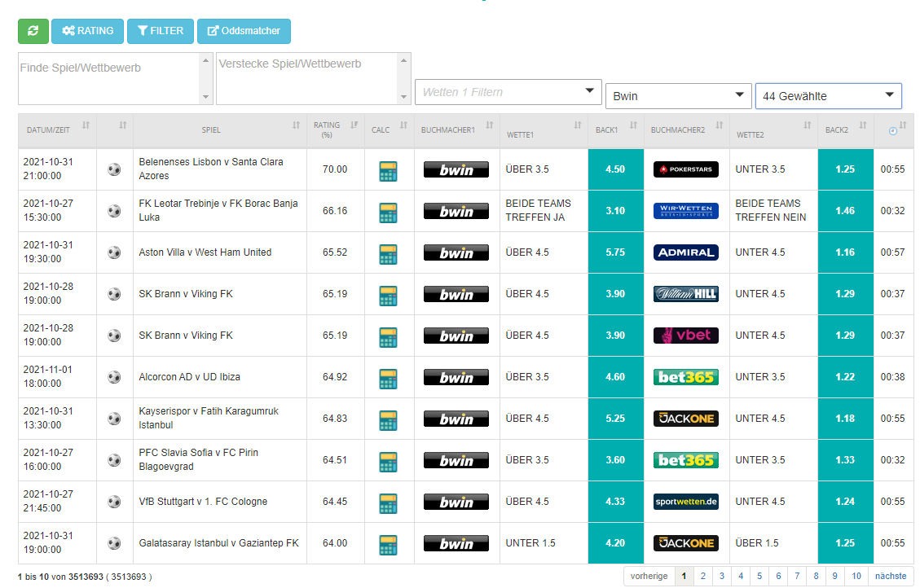Click PokerStars logo in Belenenses row

pyautogui.click(x=686, y=169)
